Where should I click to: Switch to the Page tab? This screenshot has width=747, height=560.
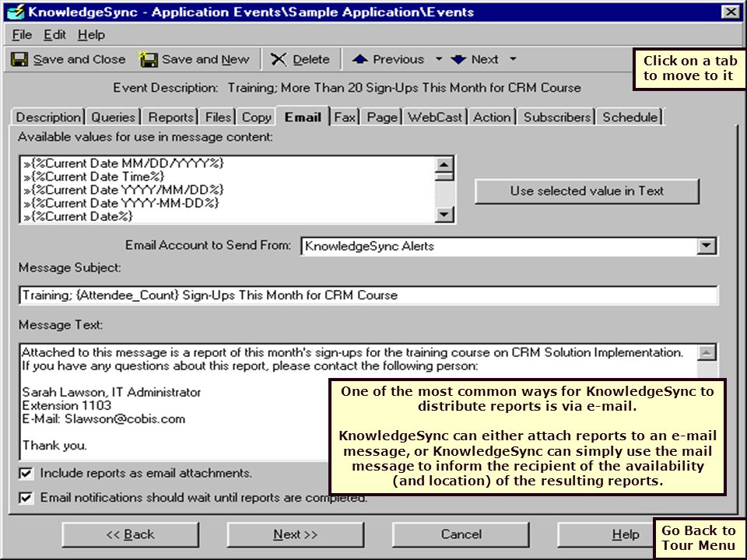tap(382, 117)
